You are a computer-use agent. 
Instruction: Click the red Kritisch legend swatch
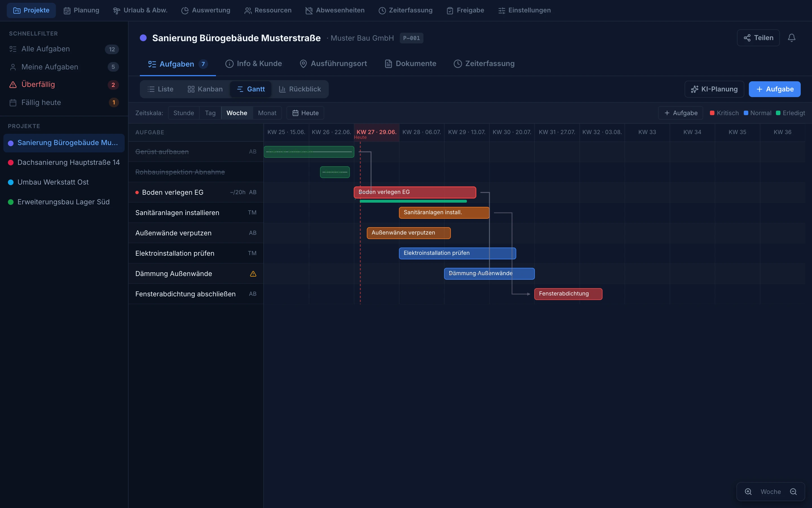[x=712, y=113]
